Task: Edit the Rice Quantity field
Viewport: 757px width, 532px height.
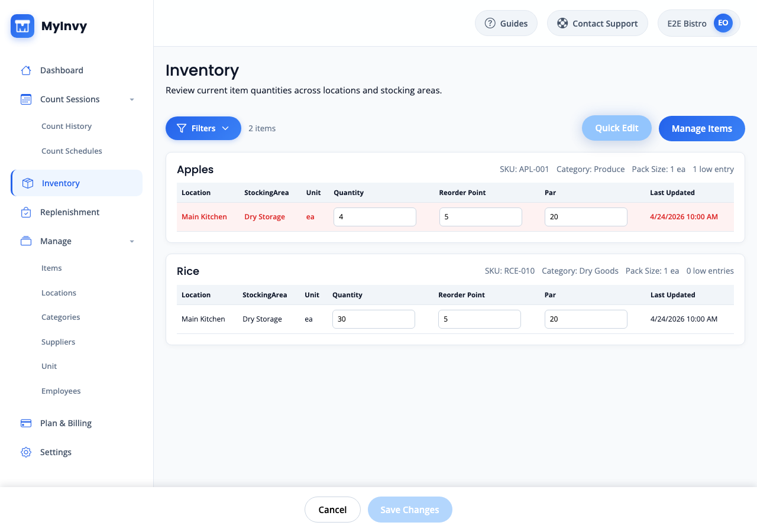Action: (x=374, y=319)
